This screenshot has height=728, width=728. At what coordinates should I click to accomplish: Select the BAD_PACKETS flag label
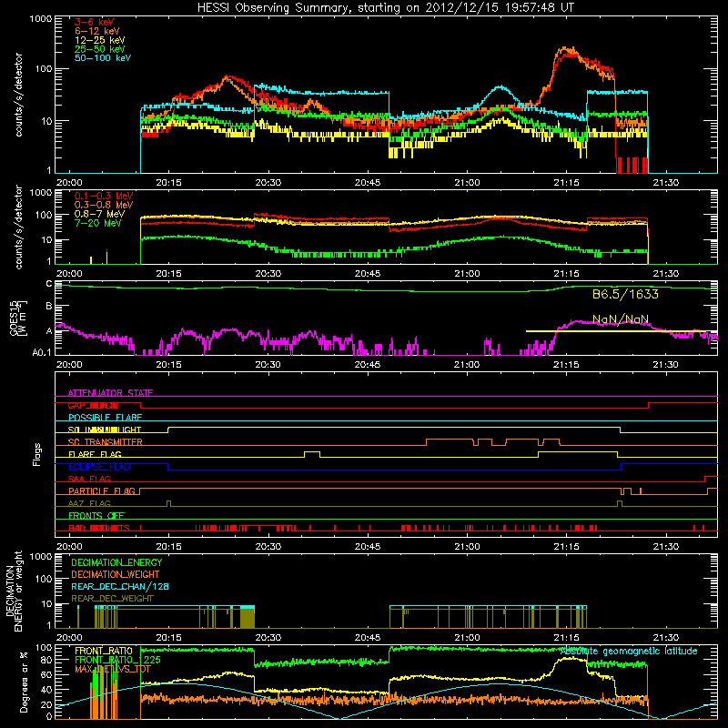[99, 528]
